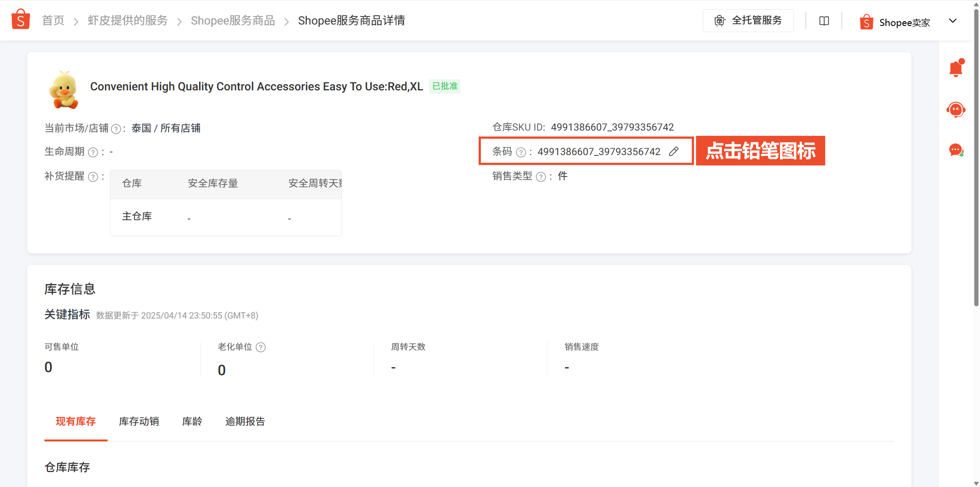980x487 pixels.
Task: Click the 安全库存量 column header
Action: [213, 183]
